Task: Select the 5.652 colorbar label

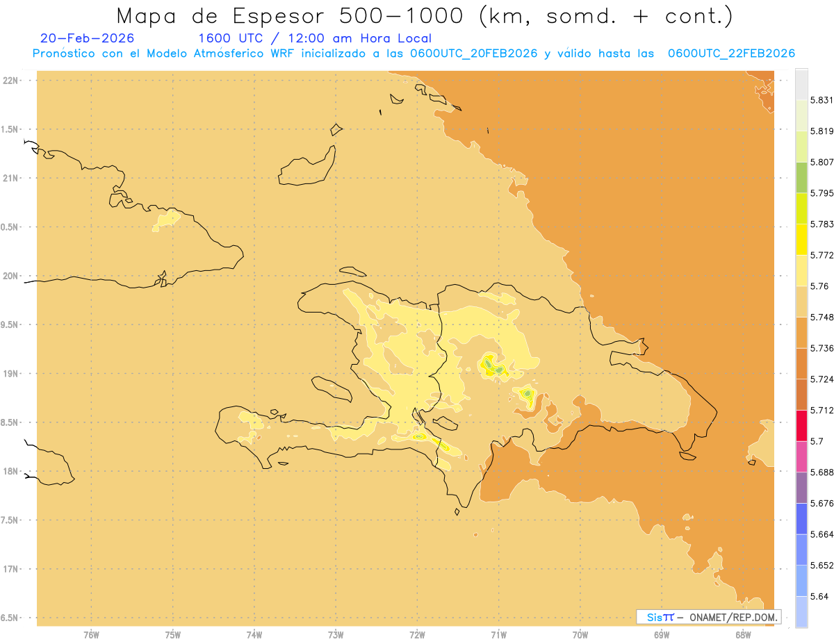Action: coord(822,565)
